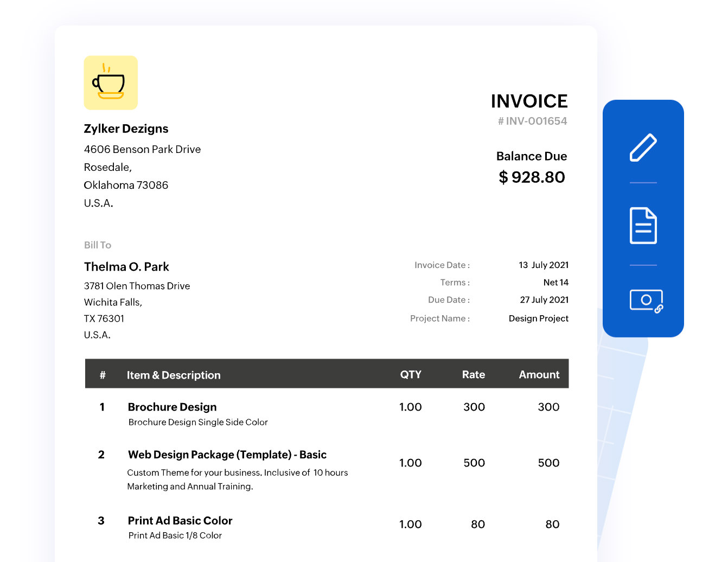Screen dimensions: 728x562
Task: Click the Amount column header
Action: click(x=539, y=374)
